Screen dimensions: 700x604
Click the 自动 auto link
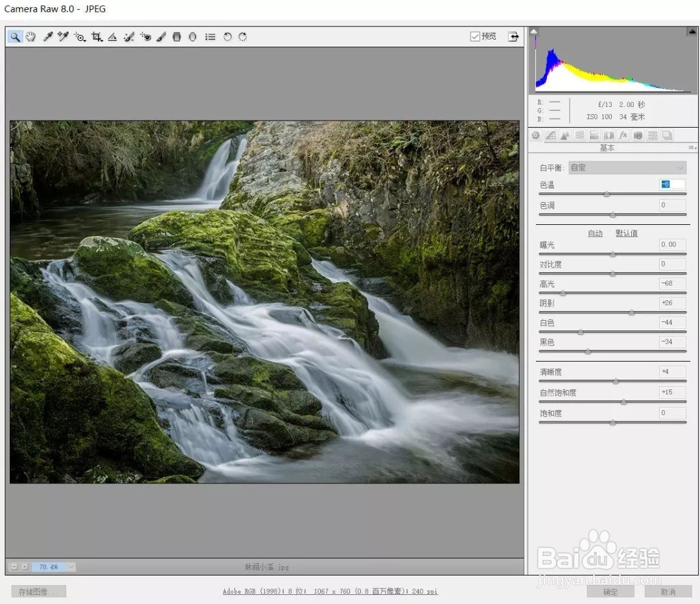(x=595, y=233)
